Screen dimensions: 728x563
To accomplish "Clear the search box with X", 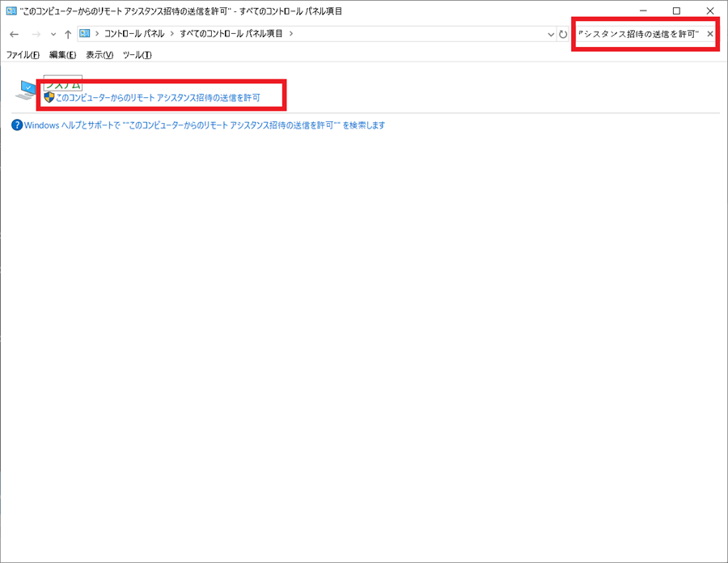I will [x=710, y=34].
